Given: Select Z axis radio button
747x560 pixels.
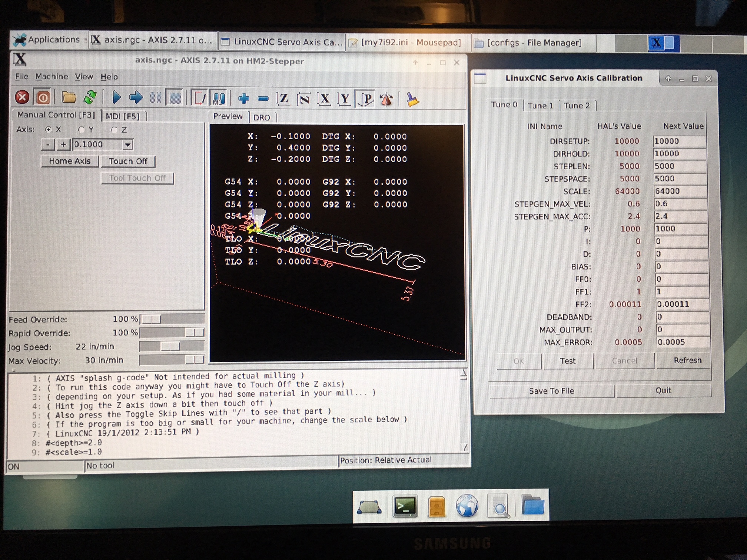Looking at the screenshot, I should pos(114,130).
